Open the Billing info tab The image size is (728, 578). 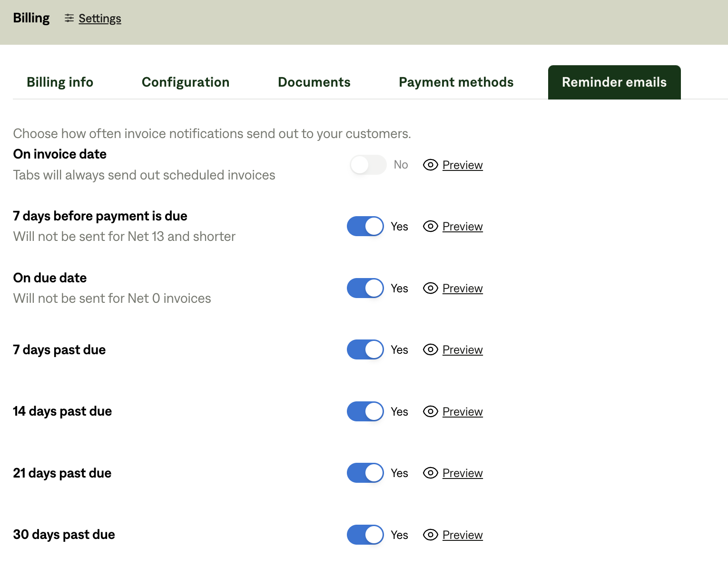[60, 82]
